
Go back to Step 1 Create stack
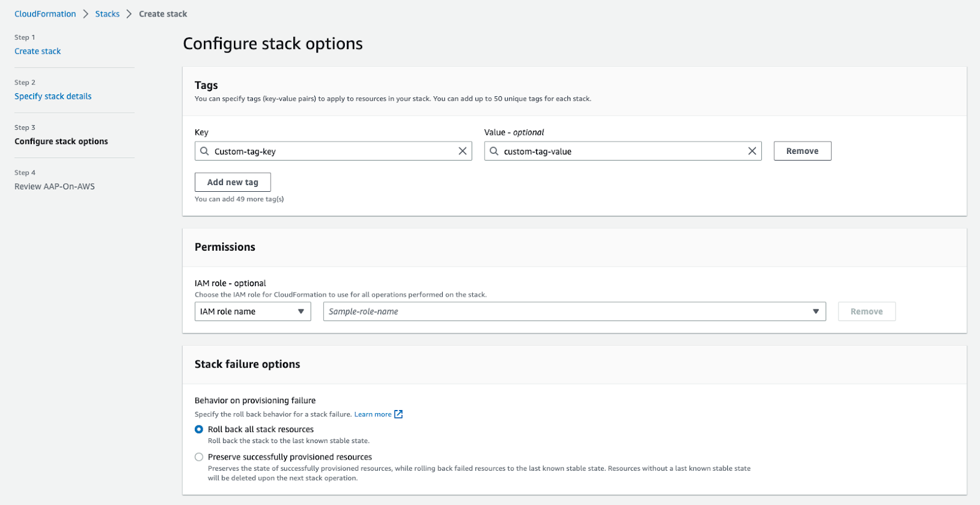coord(38,51)
